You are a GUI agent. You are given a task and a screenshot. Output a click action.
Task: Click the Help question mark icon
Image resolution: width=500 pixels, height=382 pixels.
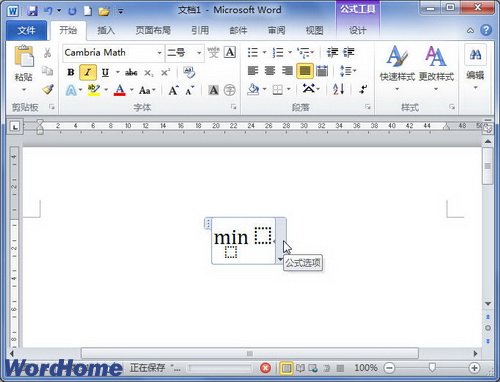click(x=486, y=30)
